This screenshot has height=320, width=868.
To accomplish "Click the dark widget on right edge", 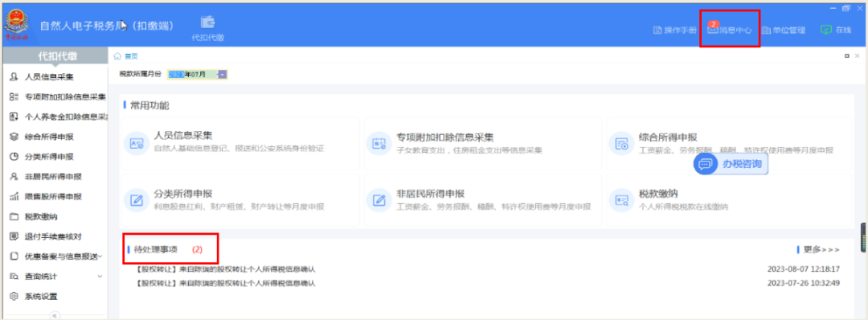I will tap(863, 238).
